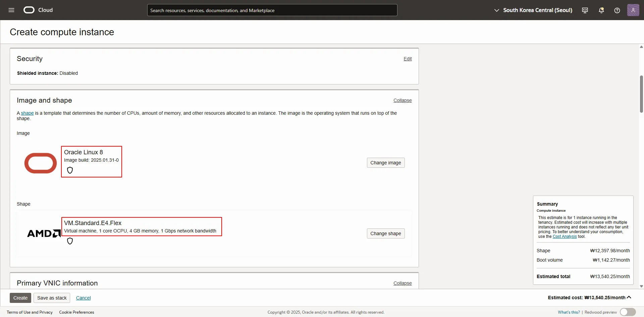Screen dimensions: 644x317
Task: Cancel the instance creation
Action: tap(83, 298)
